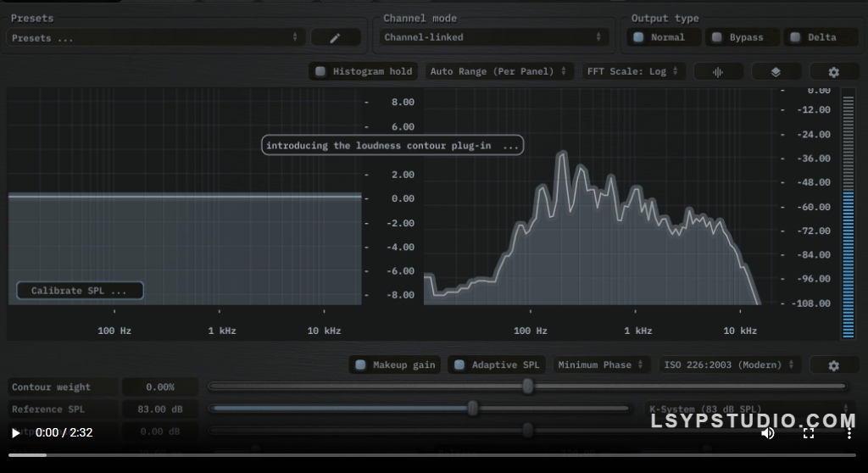Click the waveform spectrum icon button
868x473 pixels.
tap(718, 72)
